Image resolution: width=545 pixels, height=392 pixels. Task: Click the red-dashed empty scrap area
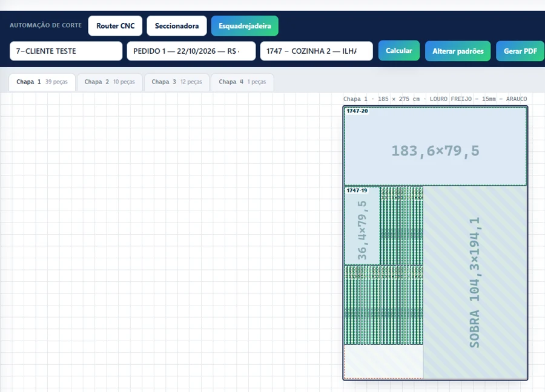click(x=384, y=361)
